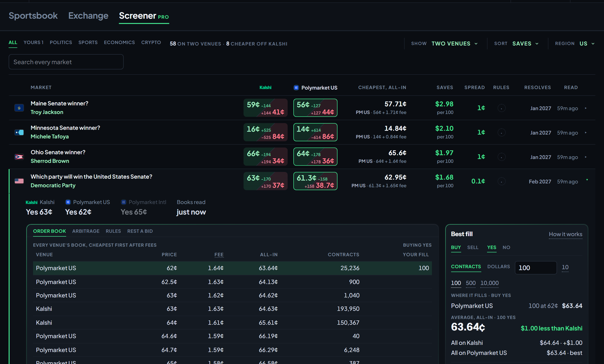
Task: Open the Sportsbook tab
Action: pos(33,16)
